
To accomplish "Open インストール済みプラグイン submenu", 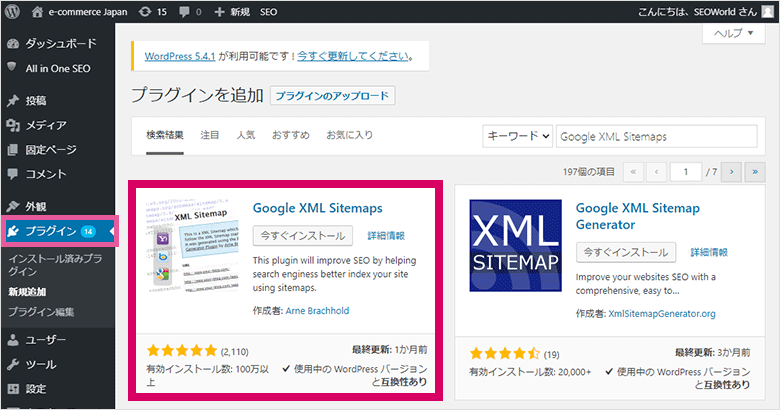I will coord(55,265).
